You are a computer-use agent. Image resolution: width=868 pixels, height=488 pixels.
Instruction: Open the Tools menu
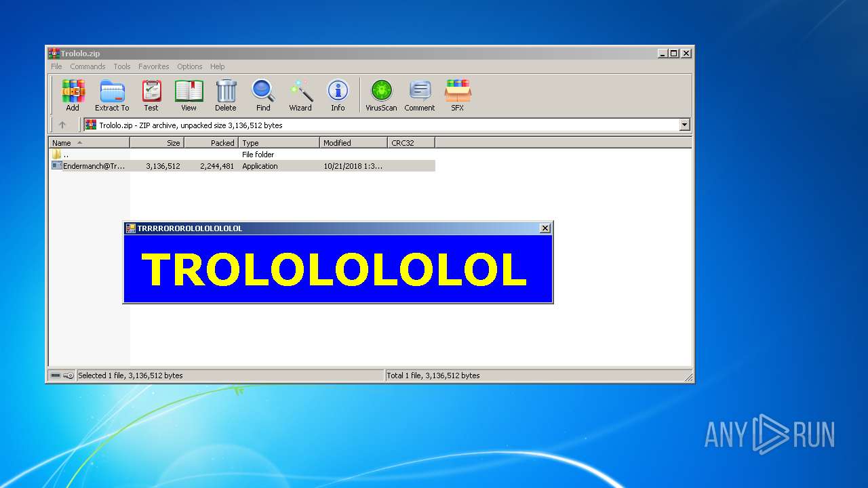(122, 66)
